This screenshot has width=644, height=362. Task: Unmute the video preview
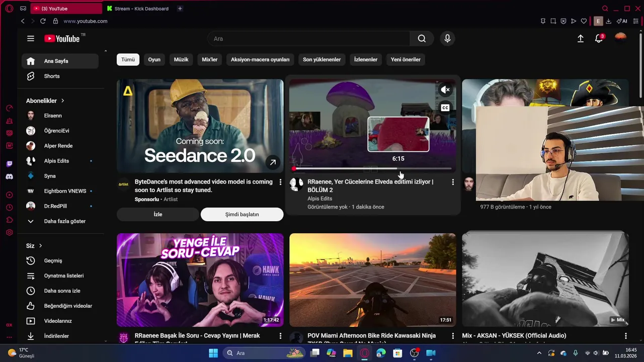pyautogui.click(x=445, y=90)
